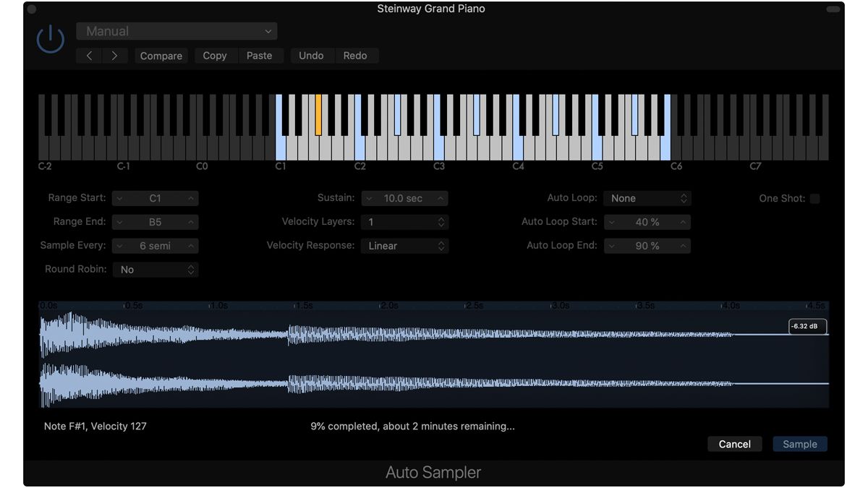The image size is (868, 488).
Task: Increase Range End with its up arrow
Action: [x=191, y=222]
